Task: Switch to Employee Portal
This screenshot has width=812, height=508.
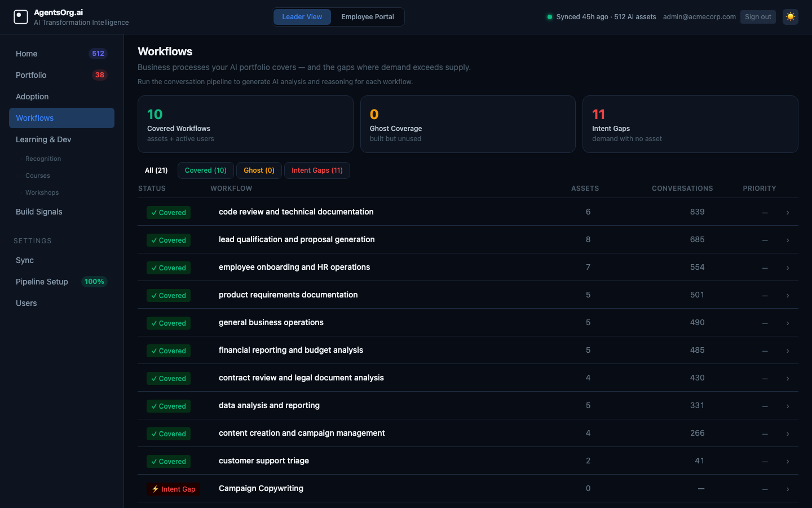Action: click(x=367, y=17)
